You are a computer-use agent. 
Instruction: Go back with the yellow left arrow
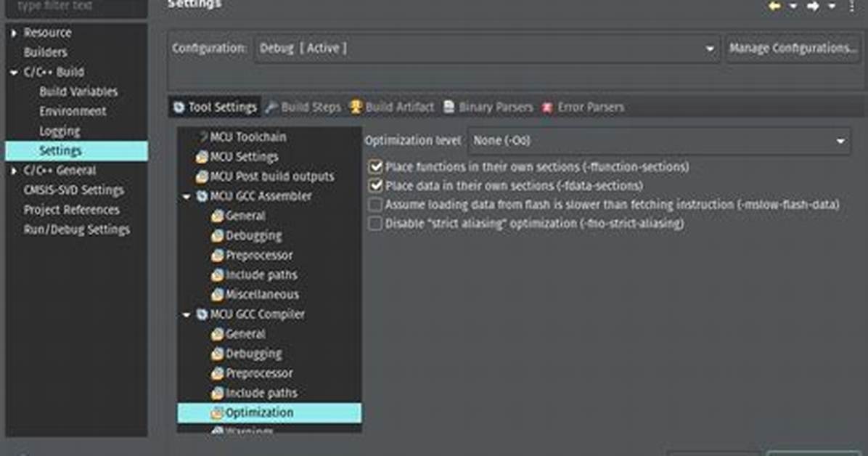coord(774,6)
